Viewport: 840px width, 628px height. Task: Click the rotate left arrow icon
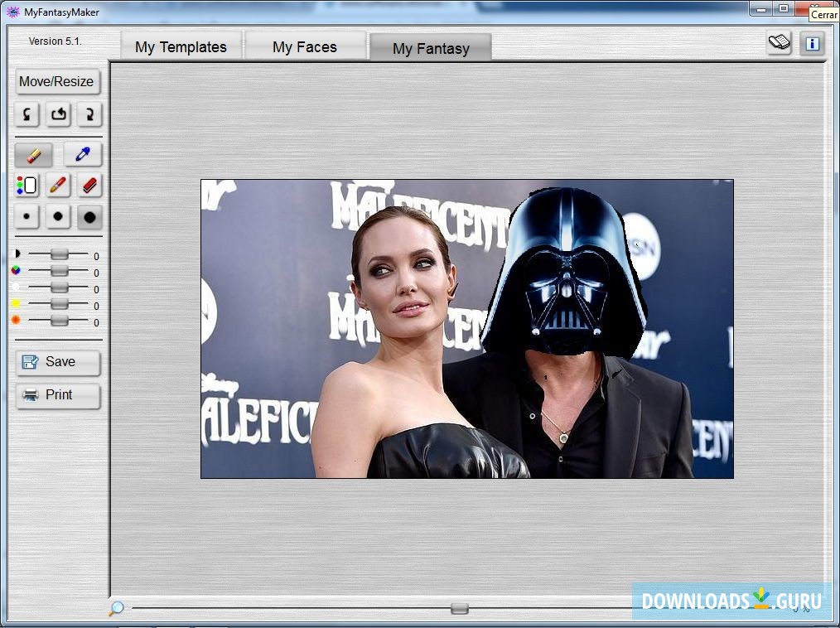tap(27, 114)
